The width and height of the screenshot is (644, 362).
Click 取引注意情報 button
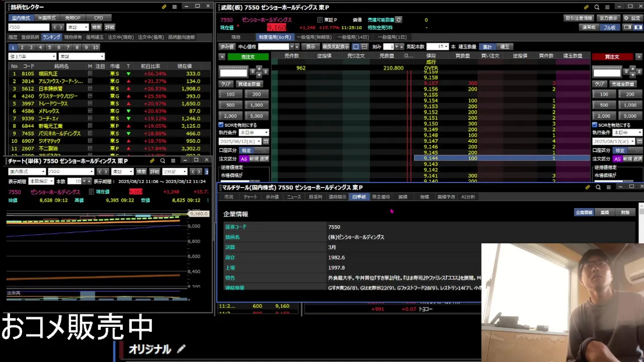579,18
